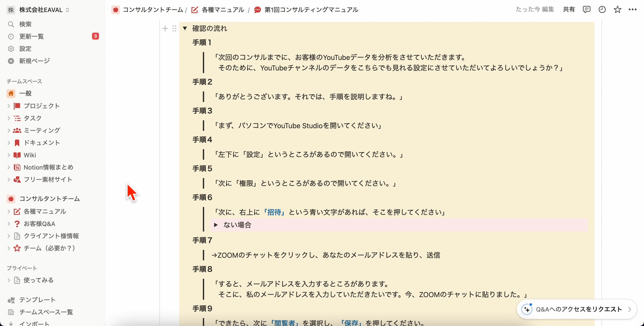Click the 手順１ heading text
Image resolution: width=644 pixels, height=326 pixels.
(x=202, y=42)
